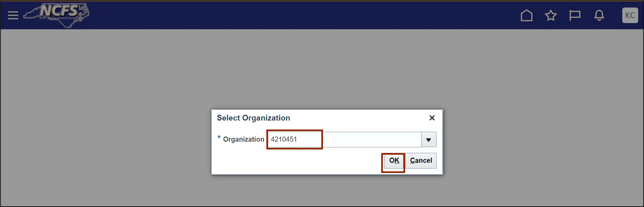Click the Organization field label
Viewport: 644px width, 207px height.
(x=243, y=139)
